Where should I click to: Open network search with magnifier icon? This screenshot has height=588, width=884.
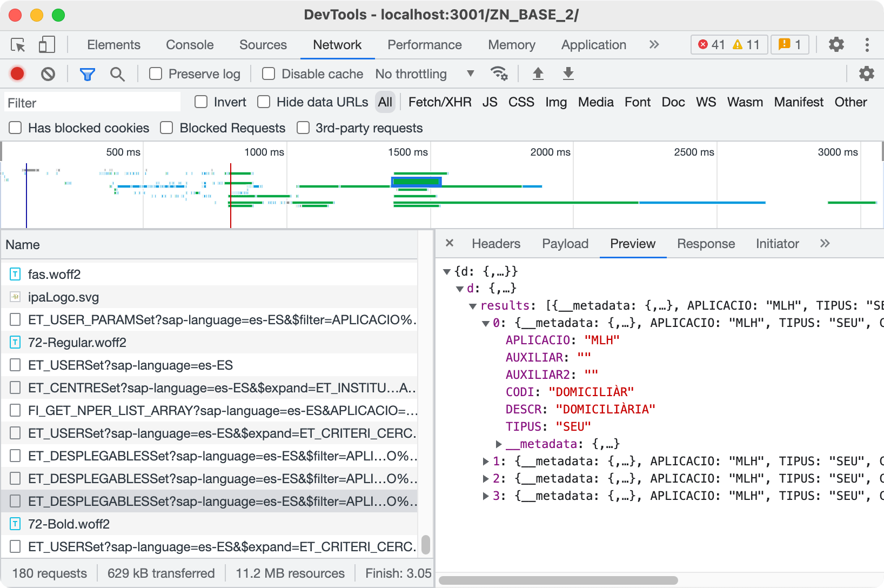117,74
